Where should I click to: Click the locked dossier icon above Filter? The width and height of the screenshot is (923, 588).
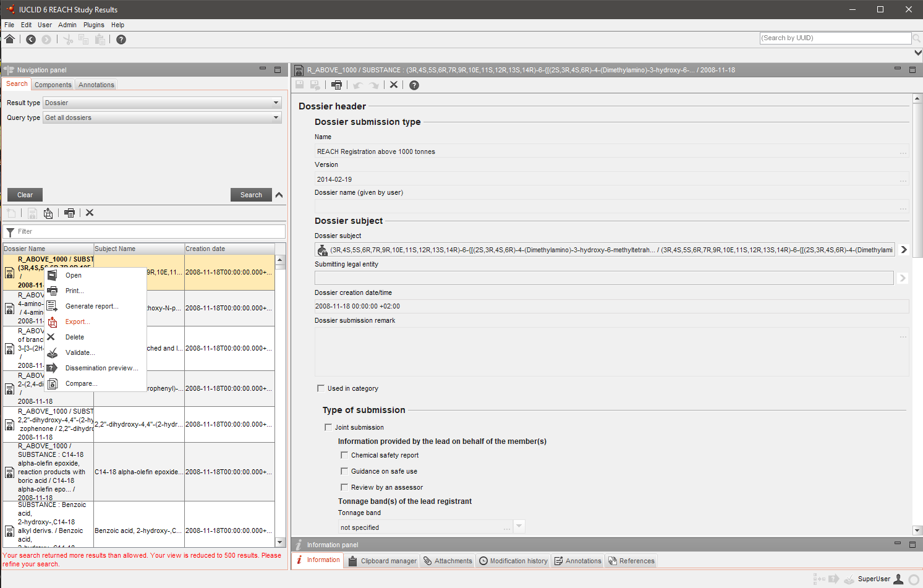pyautogui.click(x=32, y=213)
